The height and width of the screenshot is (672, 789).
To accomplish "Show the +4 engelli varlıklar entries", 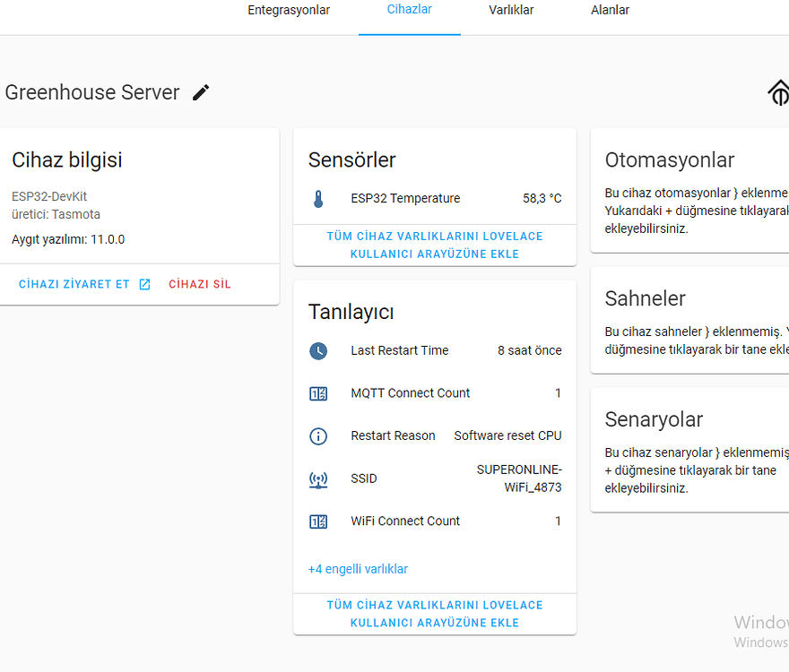I will (358, 569).
